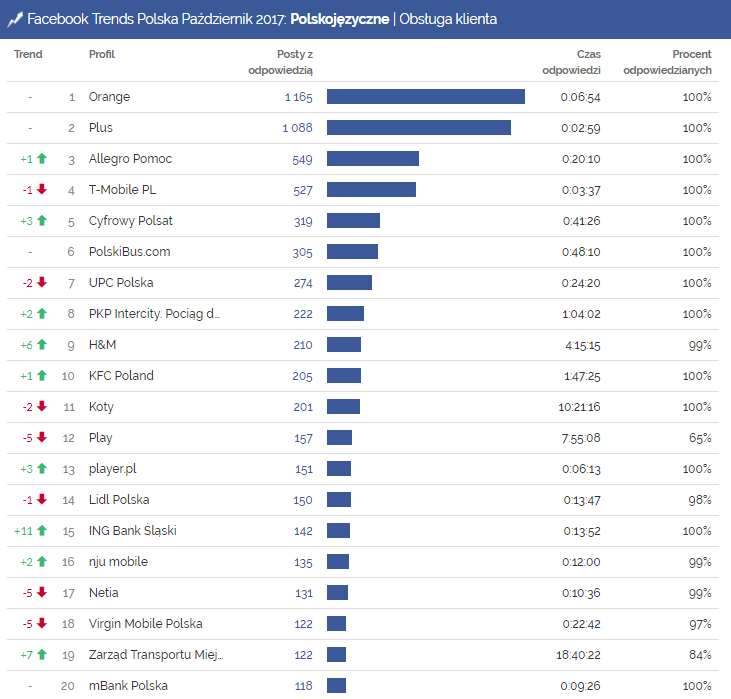Click green up arrow for ING Bank Śląski

coord(43,531)
